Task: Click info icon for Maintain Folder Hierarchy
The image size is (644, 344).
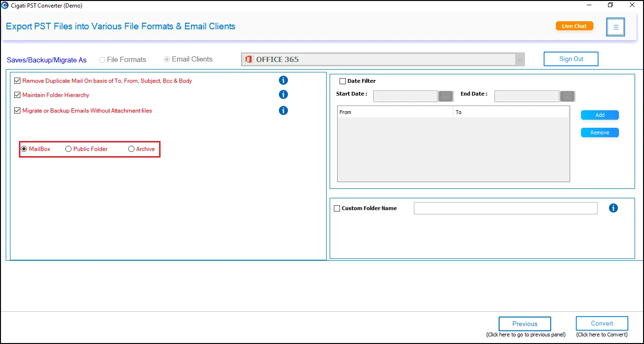Action: [283, 94]
